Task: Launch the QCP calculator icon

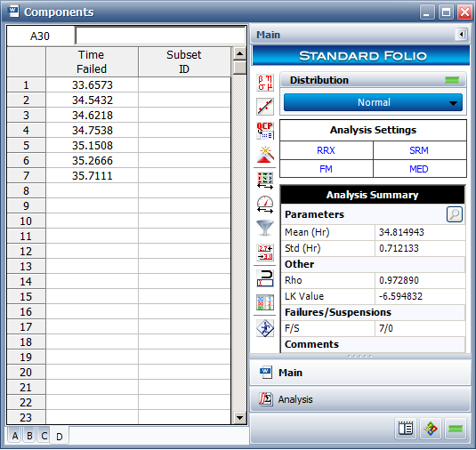Action: click(265, 131)
